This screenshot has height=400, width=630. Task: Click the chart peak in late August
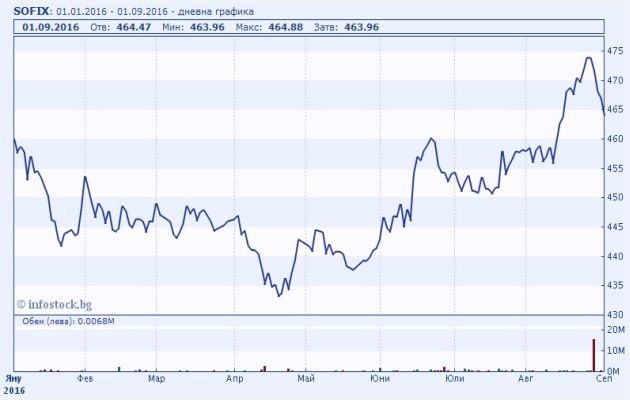tap(588, 58)
